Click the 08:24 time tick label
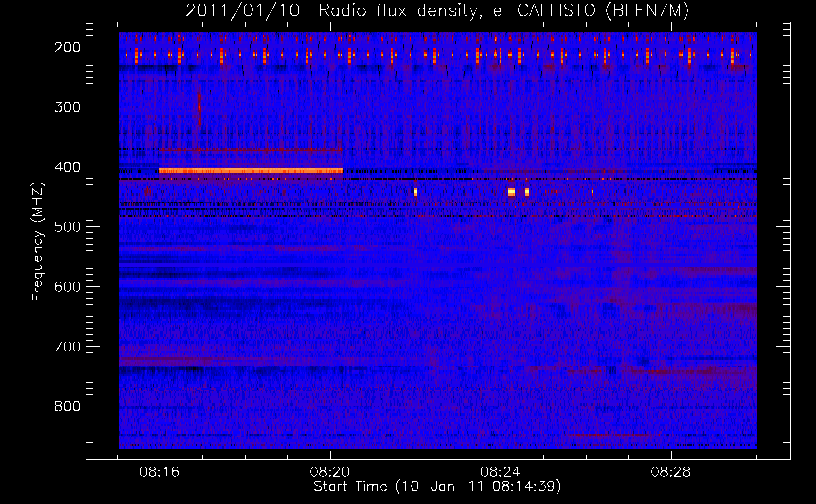Screen dimensions: 816x504 point(501,472)
